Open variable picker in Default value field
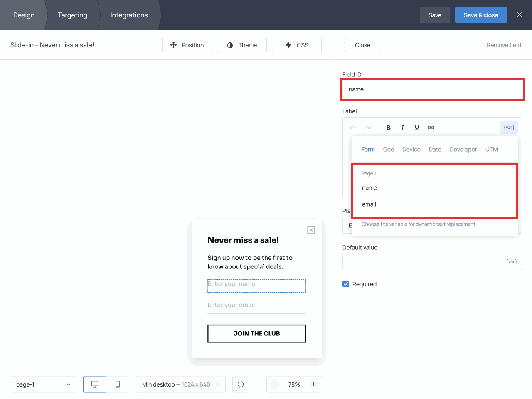Image resolution: width=532 pixels, height=399 pixels. [x=511, y=262]
